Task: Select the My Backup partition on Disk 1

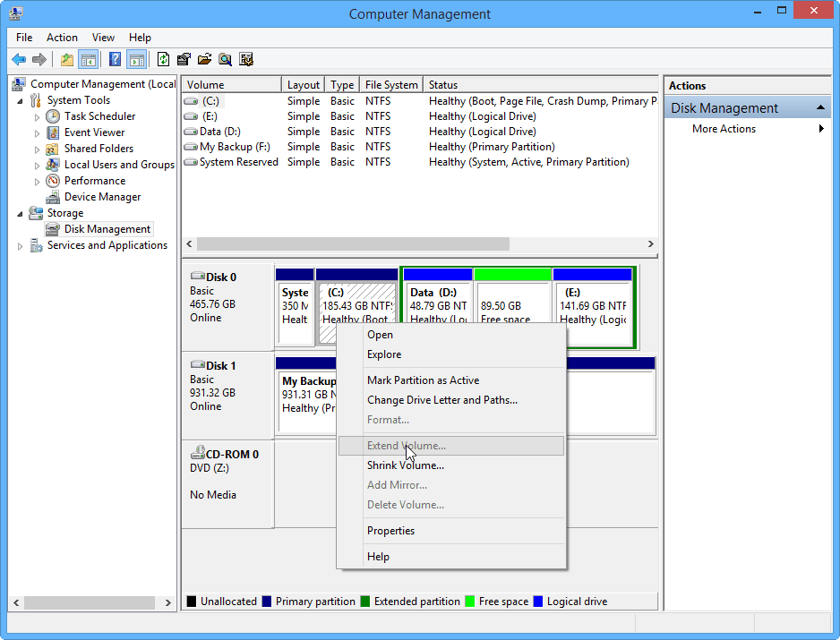Action: coord(306,395)
